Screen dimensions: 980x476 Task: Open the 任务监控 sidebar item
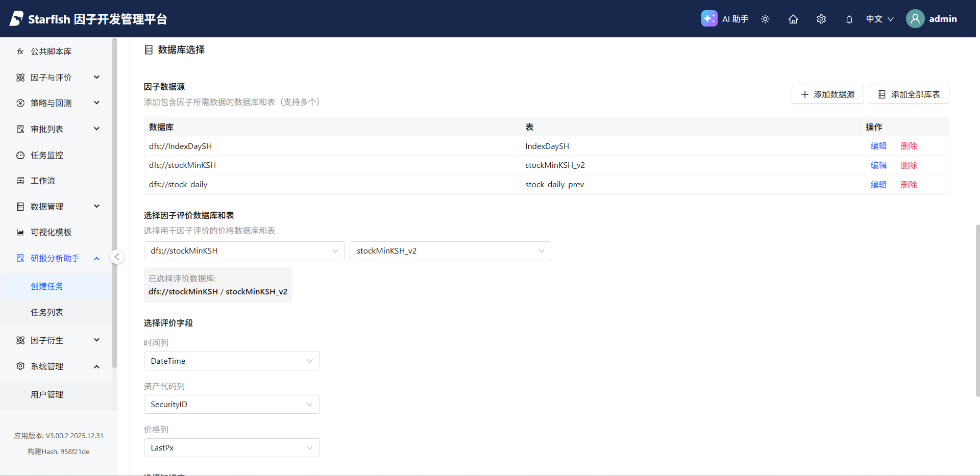click(x=47, y=155)
